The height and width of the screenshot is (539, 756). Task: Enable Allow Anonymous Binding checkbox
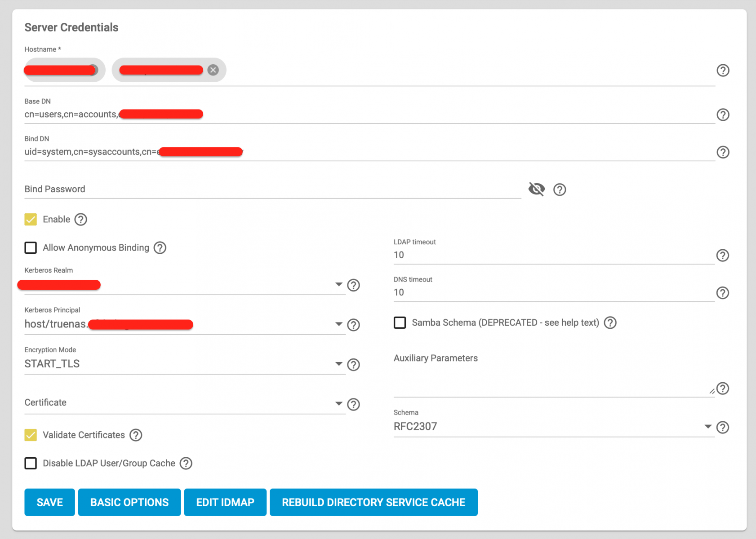(x=31, y=248)
